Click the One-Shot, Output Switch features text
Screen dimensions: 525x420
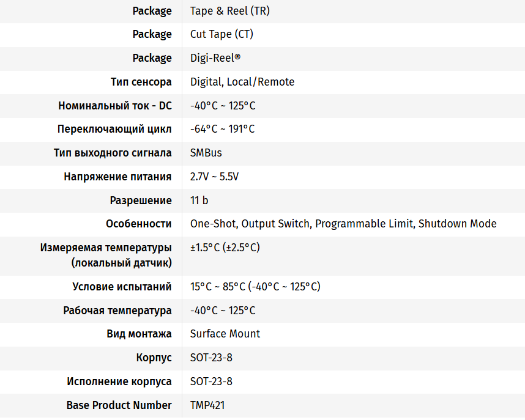click(x=250, y=224)
